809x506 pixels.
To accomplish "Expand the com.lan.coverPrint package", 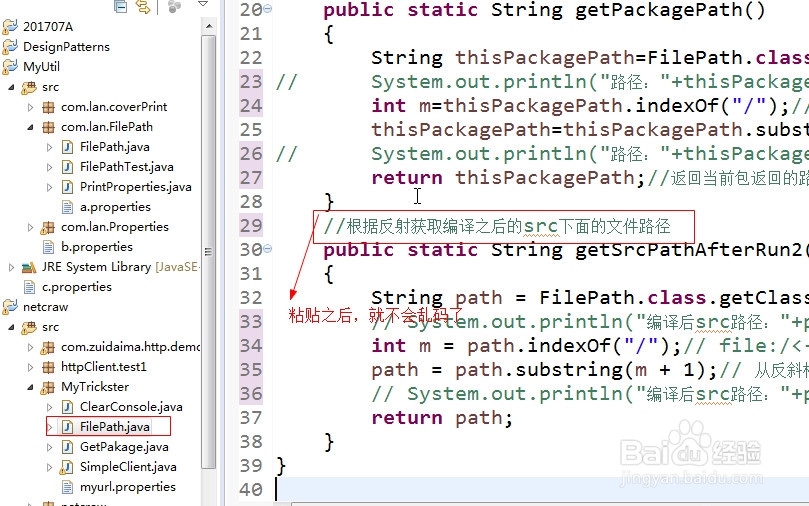I will pos(30,107).
